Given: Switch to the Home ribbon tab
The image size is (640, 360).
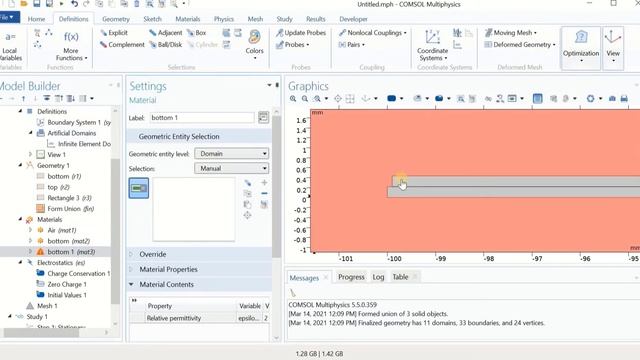Looking at the screenshot, I should click(x=36, y=19).
